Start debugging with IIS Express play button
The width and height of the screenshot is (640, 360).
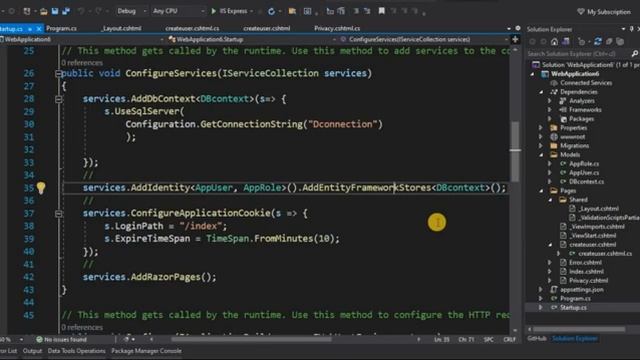tap(213, 11)
